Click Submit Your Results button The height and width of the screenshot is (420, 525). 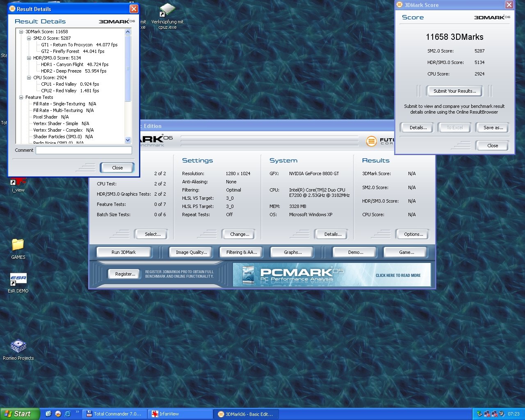point(455,91)
